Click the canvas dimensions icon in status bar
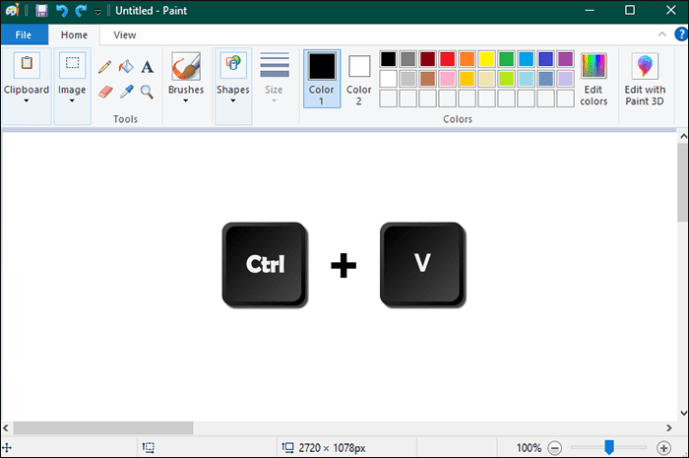This screenshot has height=458, width=689. 288,447
